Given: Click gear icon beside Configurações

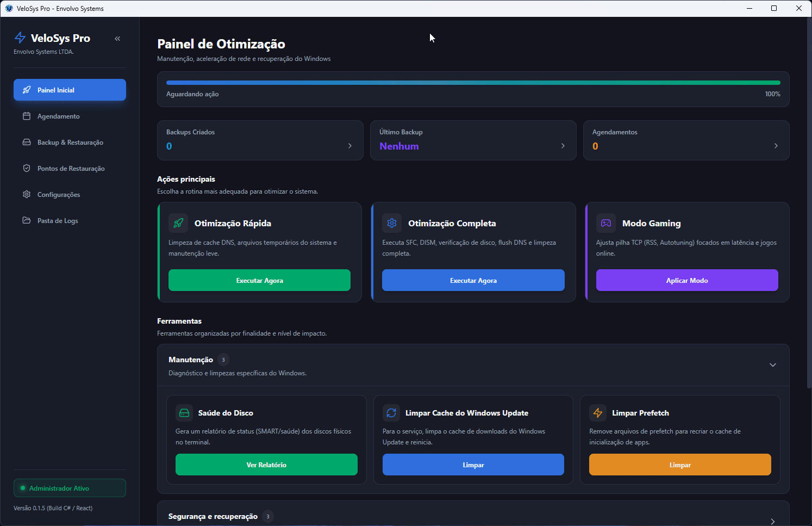Looking at the screenshot, I should (27, 194).
